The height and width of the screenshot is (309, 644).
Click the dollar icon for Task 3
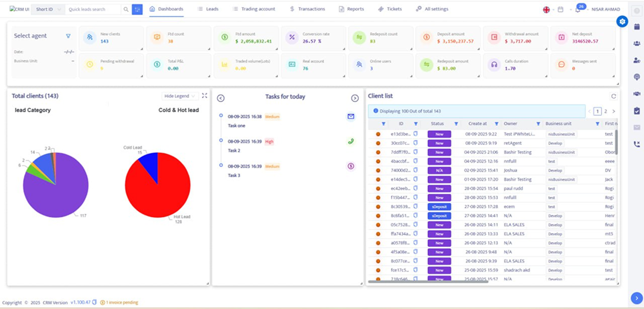(x=351, y=166)
